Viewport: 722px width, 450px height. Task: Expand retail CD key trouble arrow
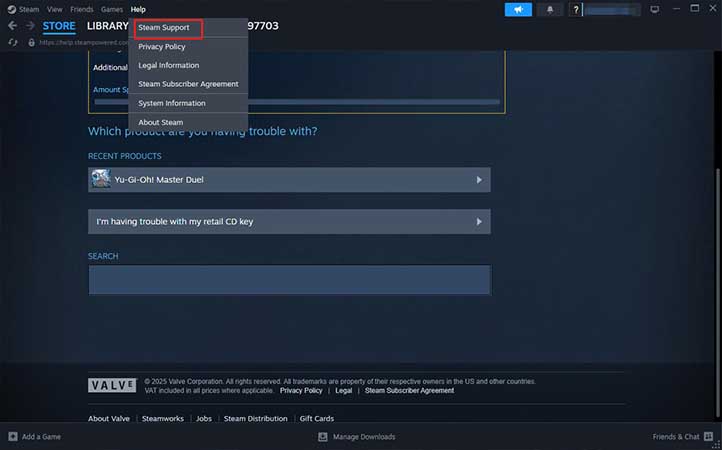(479, 222)
